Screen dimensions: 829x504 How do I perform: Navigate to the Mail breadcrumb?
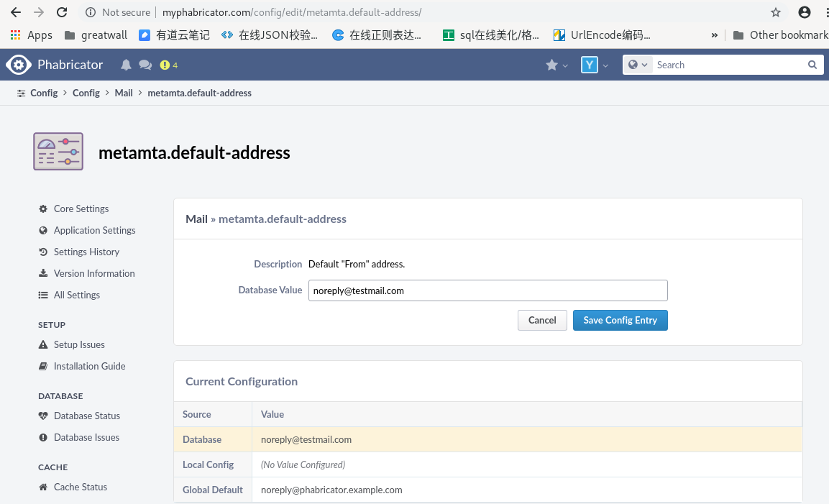pos(123,93)
